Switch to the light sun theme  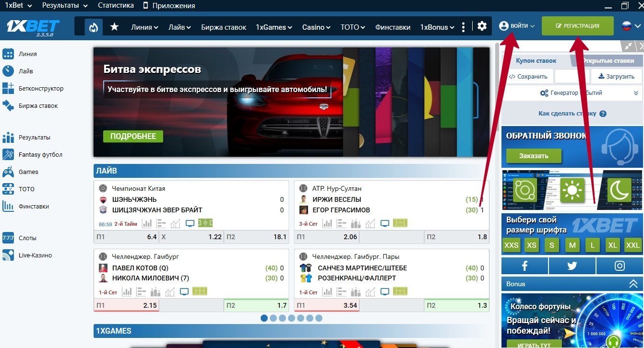click(572, 190)
